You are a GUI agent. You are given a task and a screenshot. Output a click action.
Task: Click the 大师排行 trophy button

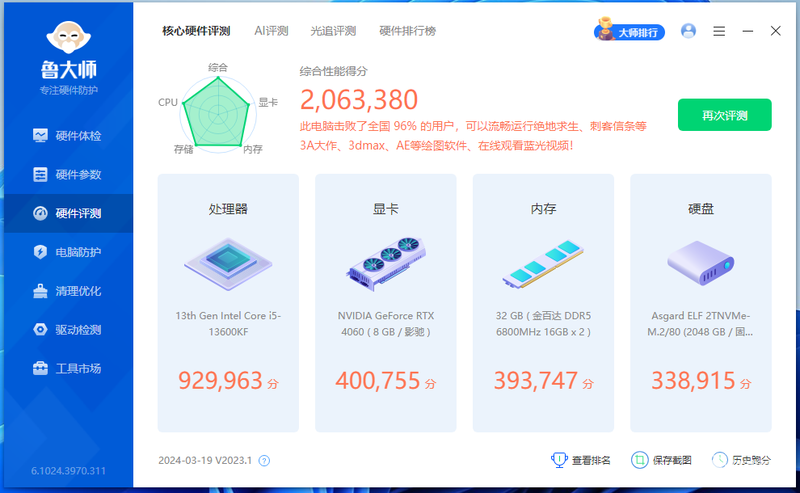[629, 31]
